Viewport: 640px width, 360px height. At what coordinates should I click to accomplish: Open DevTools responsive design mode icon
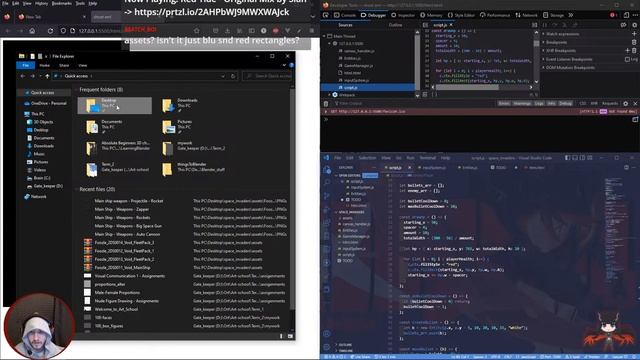[x=626, y=15]
